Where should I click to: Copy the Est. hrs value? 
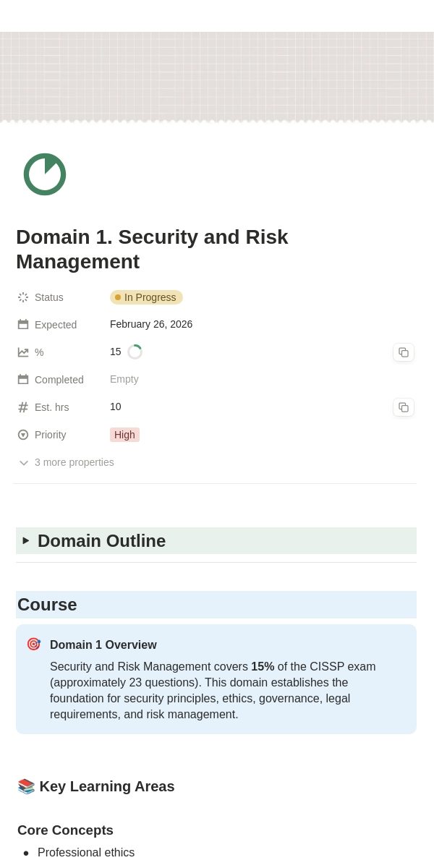(x=404, y=407)
